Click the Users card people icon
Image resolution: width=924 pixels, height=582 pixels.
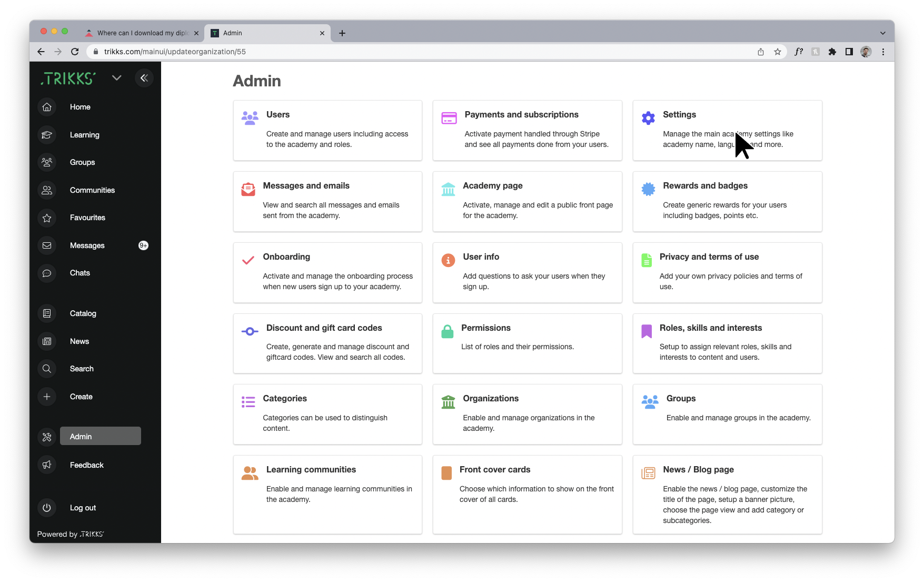pyautogui.click(x=250, y=117)
